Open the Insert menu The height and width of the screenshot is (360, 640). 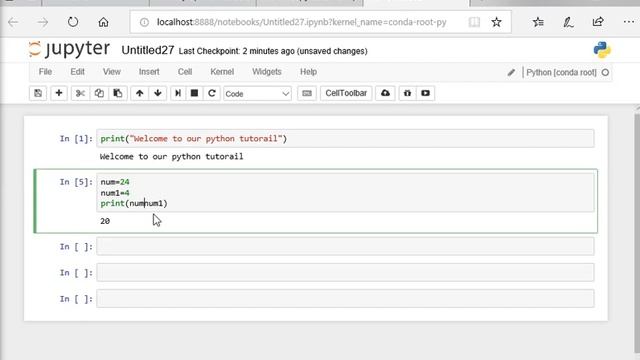(x=149, y=72)
